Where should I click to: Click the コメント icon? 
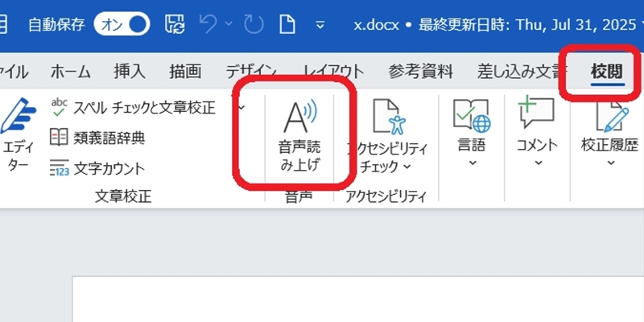pos(537,114)
